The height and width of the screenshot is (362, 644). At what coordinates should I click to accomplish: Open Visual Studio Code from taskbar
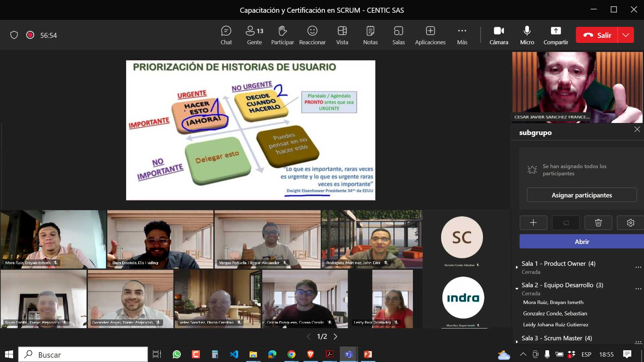[x=234, y=354]
